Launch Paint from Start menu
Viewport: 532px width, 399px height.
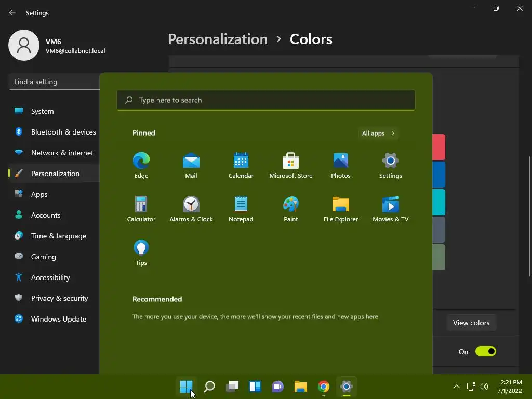point(291,209)
